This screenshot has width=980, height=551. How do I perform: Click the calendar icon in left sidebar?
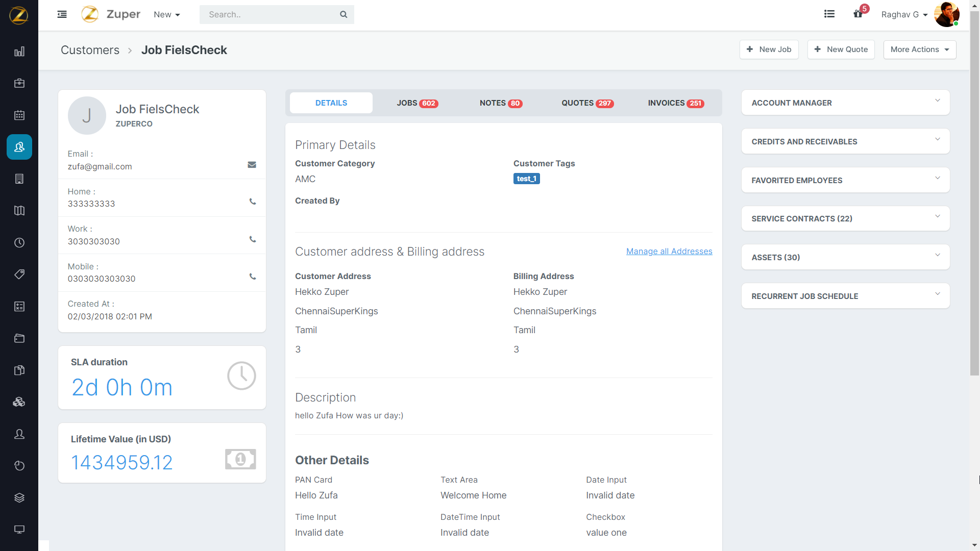19,115
